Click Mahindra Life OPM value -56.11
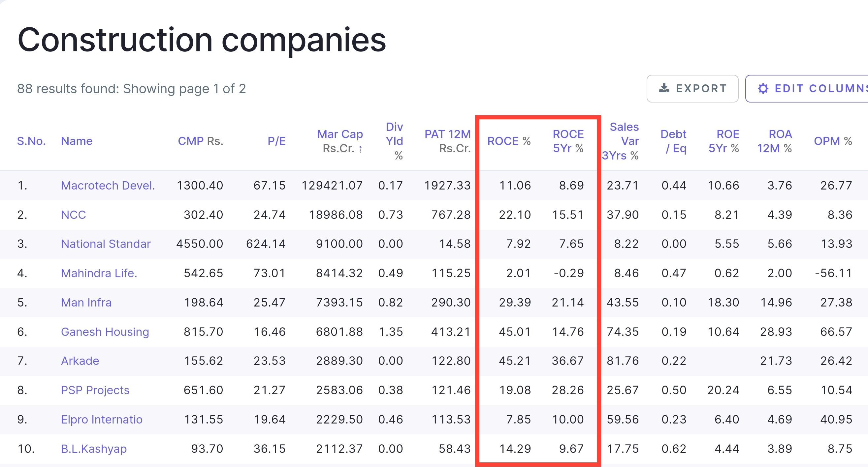The height and width of the screenshot is (467, 868). pyautogui.click(x=834, y=273)
